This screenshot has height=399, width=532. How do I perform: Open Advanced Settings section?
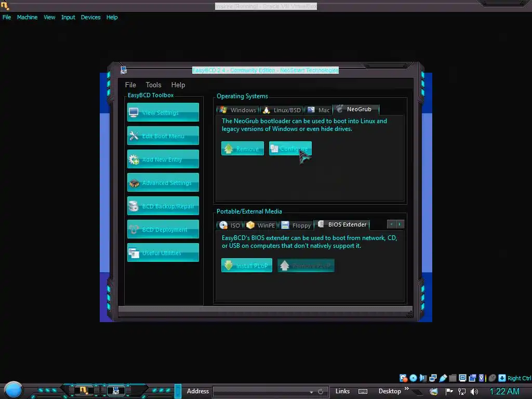point(163,182)
